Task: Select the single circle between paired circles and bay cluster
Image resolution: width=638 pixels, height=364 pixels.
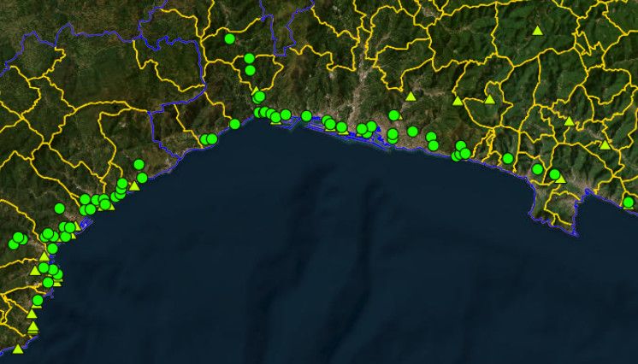Action: coord(235,124)
